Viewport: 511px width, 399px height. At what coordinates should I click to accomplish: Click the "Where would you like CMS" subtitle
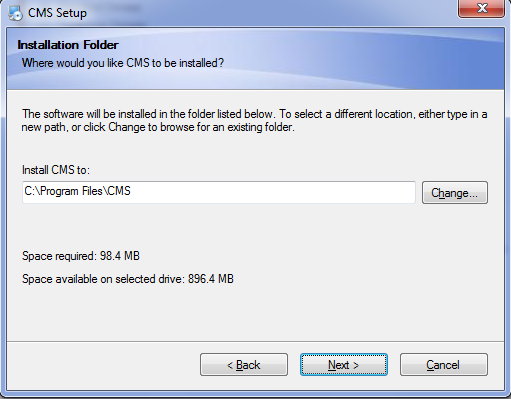pyautogui.click(x=123, y=63)
